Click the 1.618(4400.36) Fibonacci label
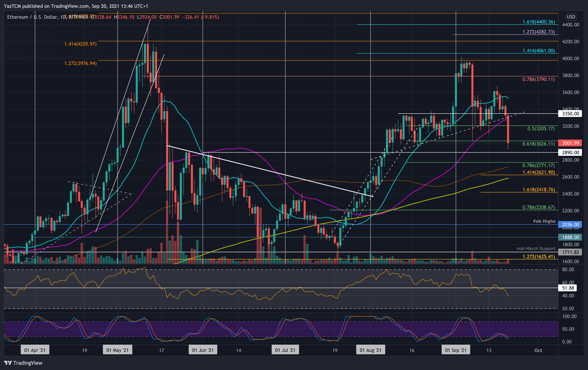The height and width of the screenshot is (370, 588). tap(539, 22)
